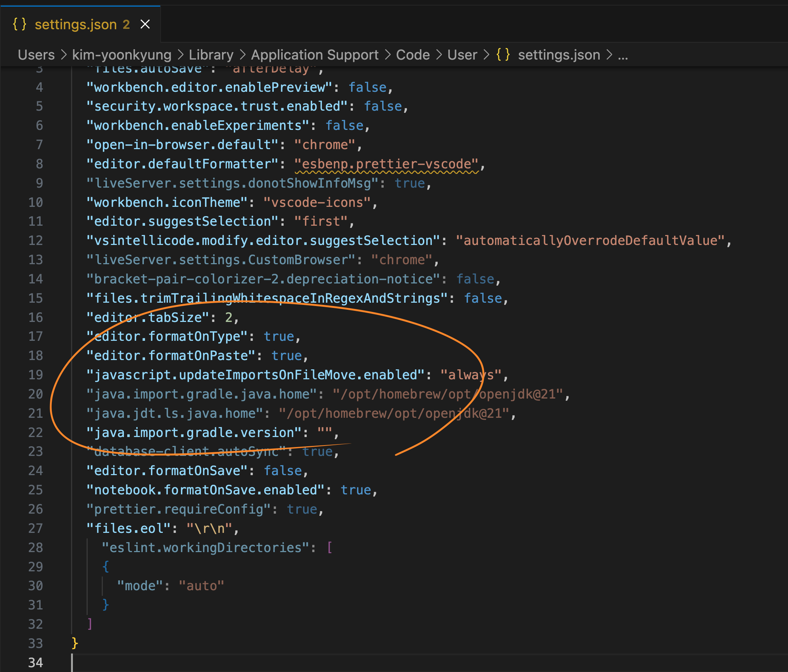Click the "\r\n" value on line 27

209,529
